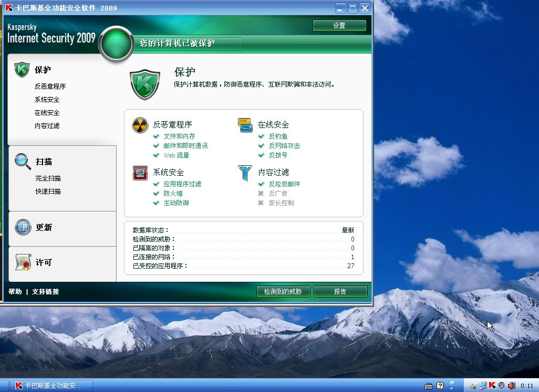
Task: Click the check mark next to 反钓鱼
Action: 261,136
